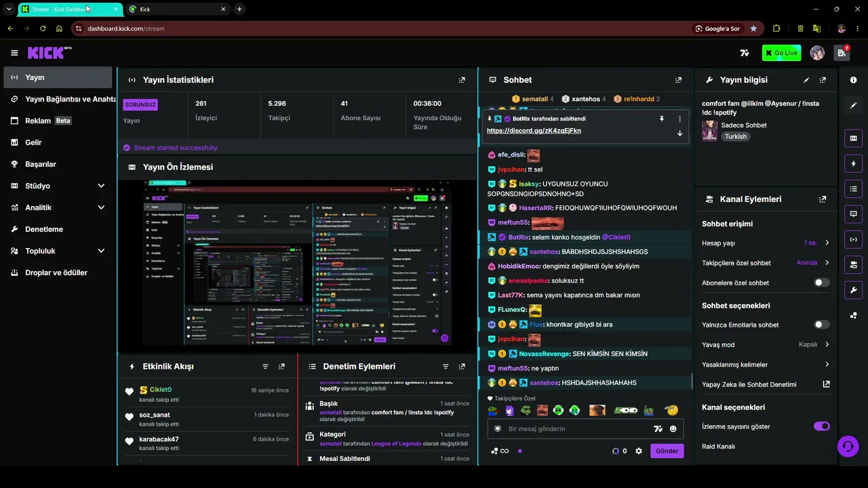Screen dimensions: 868x488
Task: Click the bubbles icon at bottom of right sidebar
Action: pyautogui.click(x=853, y=315)
